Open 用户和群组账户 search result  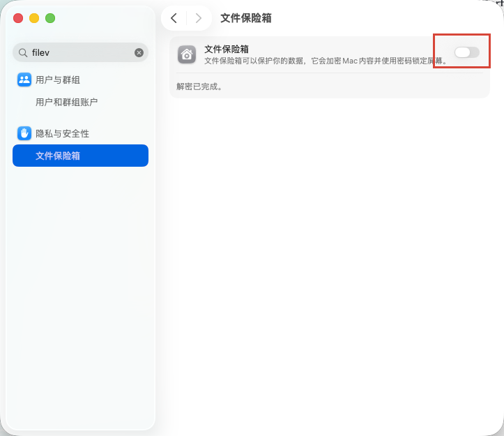point(66,102)
